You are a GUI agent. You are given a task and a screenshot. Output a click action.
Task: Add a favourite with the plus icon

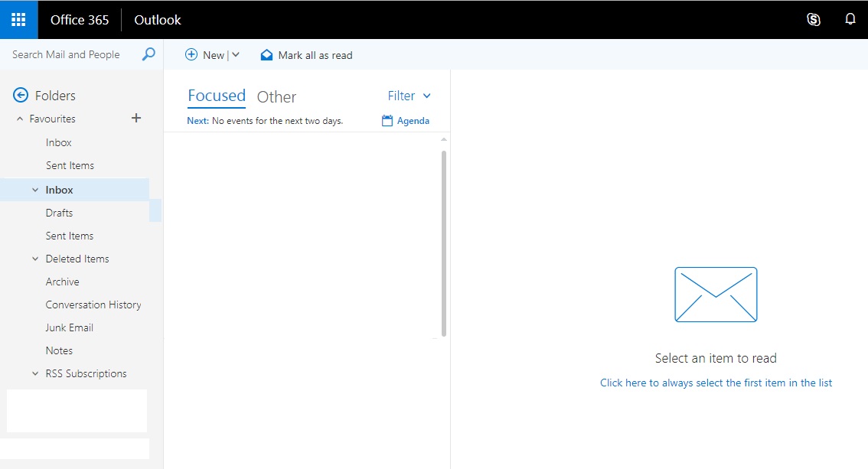(x=136, y=118)
